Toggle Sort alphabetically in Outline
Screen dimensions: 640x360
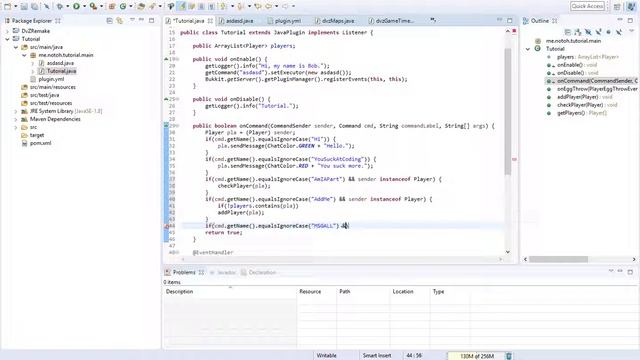[x=578, y=32]
